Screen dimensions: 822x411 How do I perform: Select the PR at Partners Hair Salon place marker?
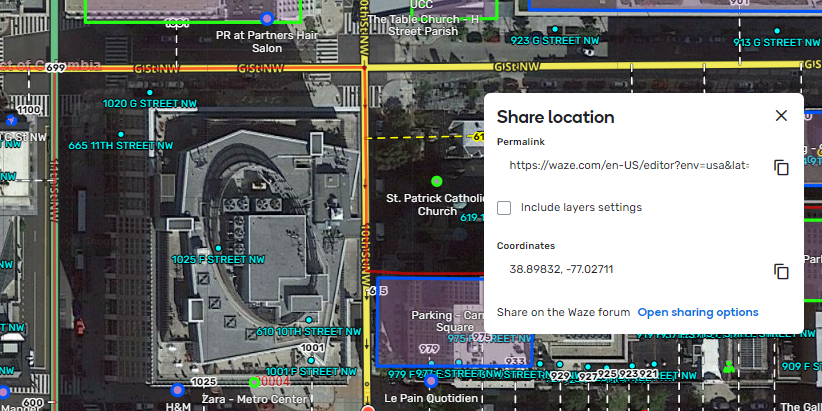coord(267,19)
